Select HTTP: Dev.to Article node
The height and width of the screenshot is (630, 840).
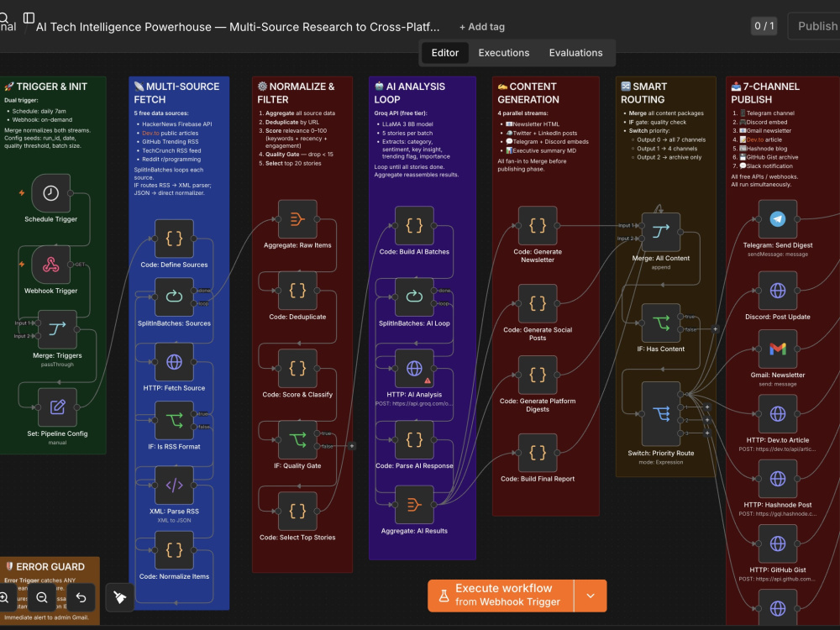click(778, 414)
